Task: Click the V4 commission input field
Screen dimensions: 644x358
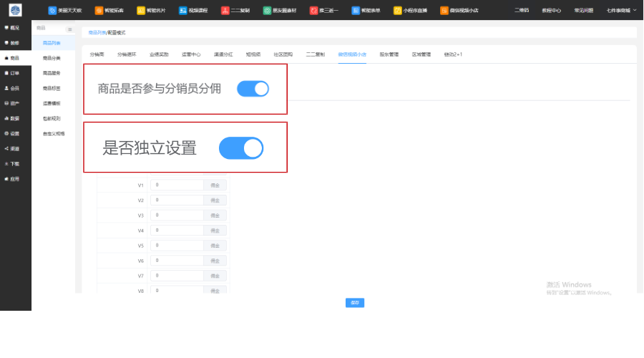Action: (177, 231)
